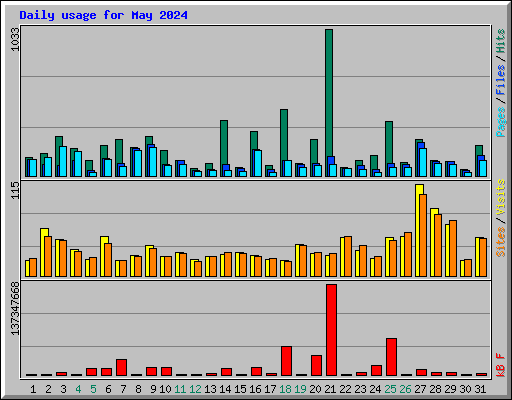Click the day "8" axis label
Image resolution: width=512 pixels, height=400 pixels.
coord(138,389)
